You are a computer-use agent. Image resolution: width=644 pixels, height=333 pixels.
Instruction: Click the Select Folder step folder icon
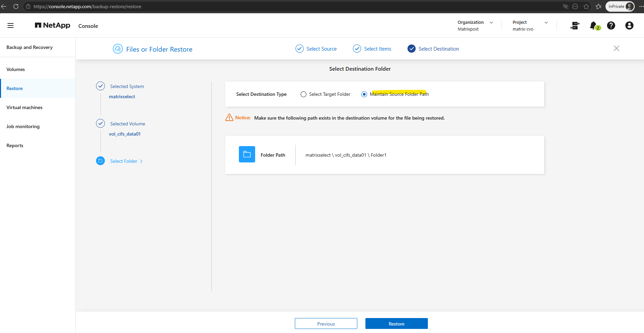100,161
